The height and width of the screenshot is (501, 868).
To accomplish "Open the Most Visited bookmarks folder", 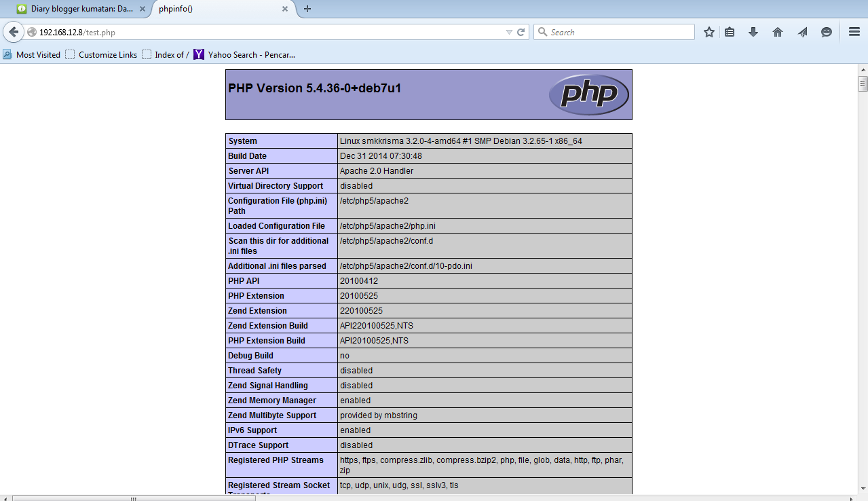I will click(x=31, y=54).
